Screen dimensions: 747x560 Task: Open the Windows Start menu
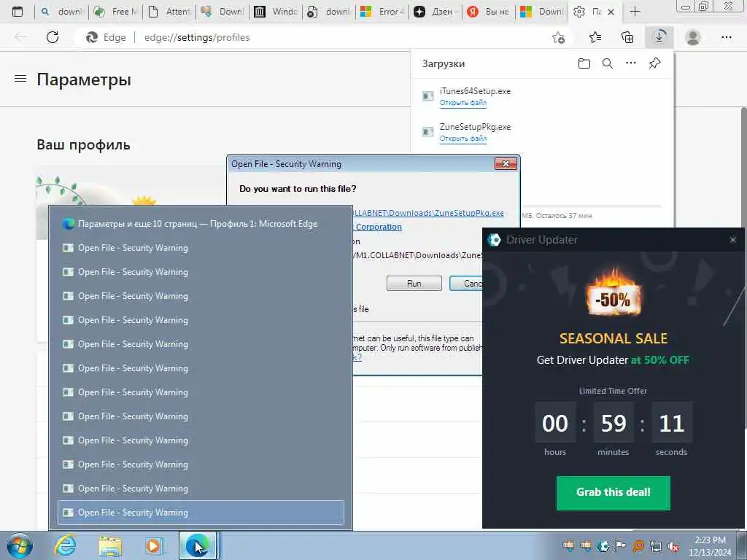(20, 545)
